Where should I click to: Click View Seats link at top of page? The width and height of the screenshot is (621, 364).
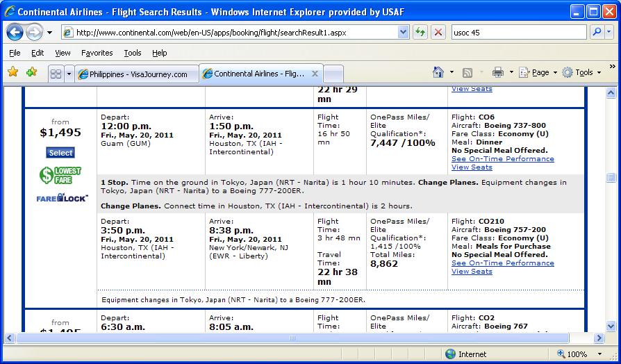click(x=472, y=89)
